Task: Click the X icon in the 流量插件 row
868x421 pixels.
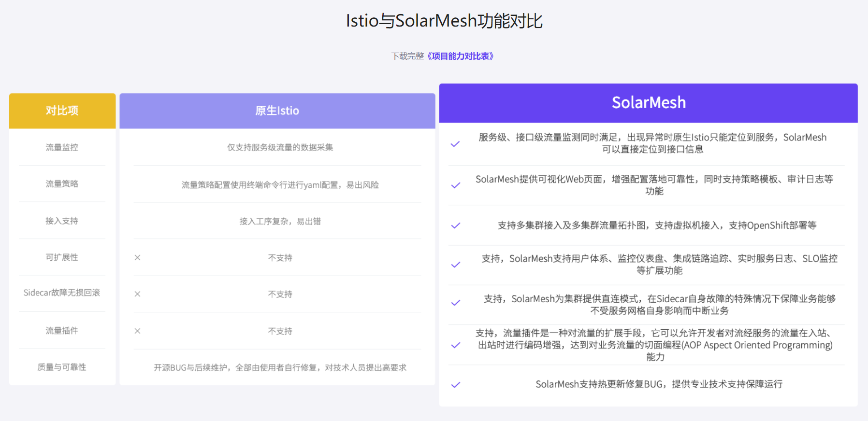Action: coord(138,331)
